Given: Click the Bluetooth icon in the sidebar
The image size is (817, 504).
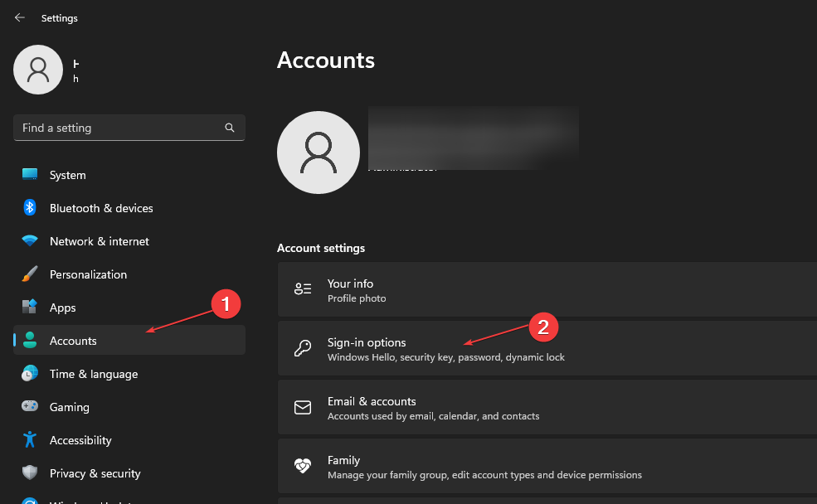Looking at the screenshot, I should point(30,207).
